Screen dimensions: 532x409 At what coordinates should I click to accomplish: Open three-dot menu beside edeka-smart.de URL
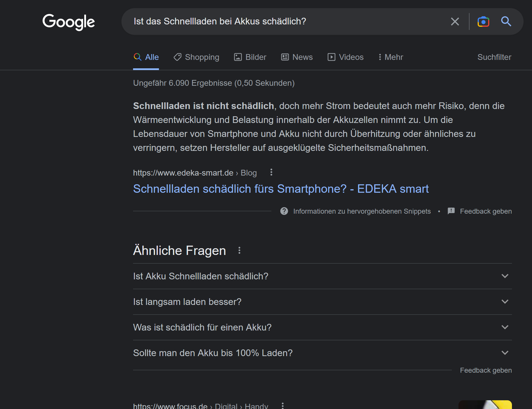click(271, 172)
